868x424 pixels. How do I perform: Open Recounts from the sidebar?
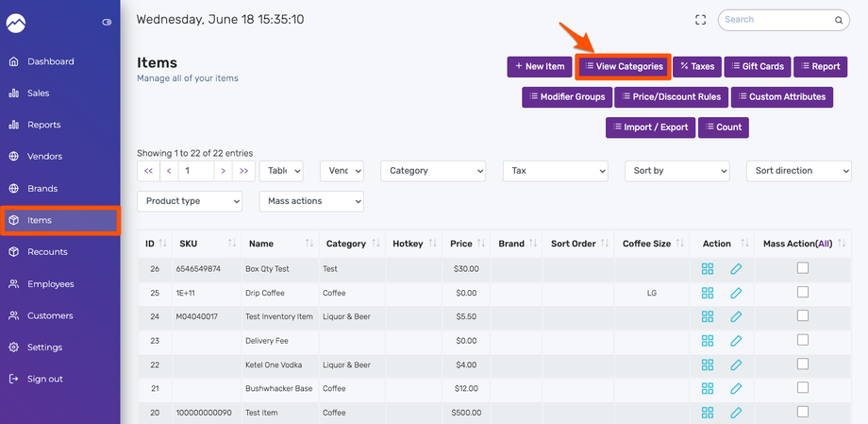coord(47,252)
